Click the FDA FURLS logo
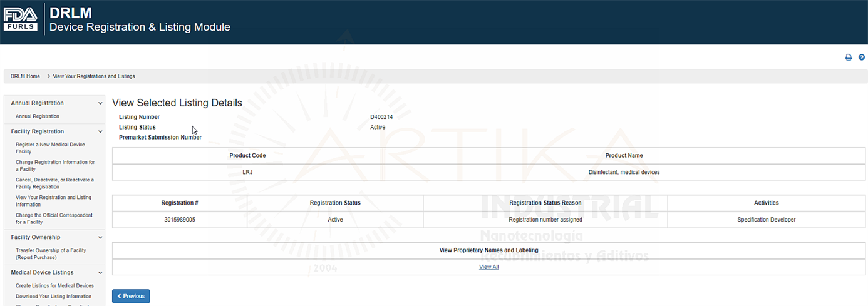Image resolution: width=868 pixels, height=306 pixels. 21,18
